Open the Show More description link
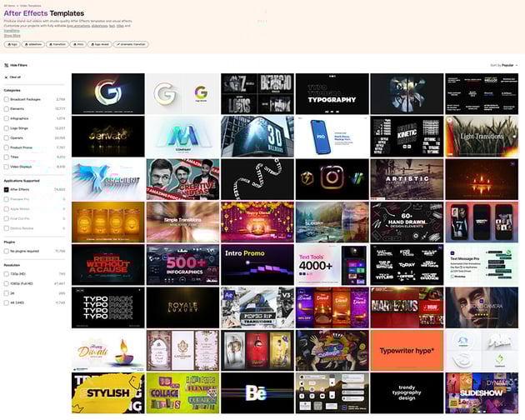This screenshot has height=420, width=525. pyautogui.click(x=12, y=35)
